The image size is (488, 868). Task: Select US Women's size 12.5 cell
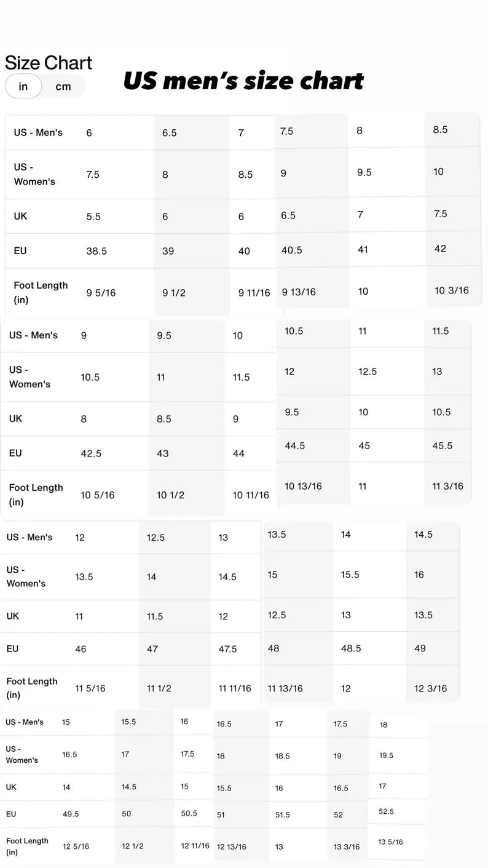click(x=387, y=372)
